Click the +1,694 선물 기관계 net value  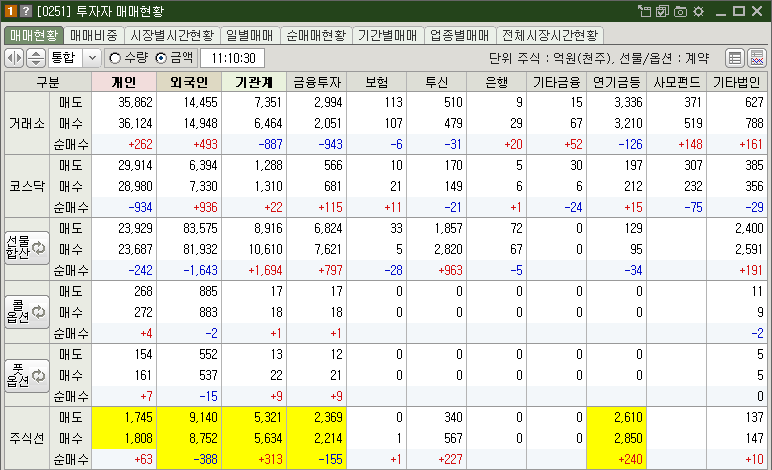point(265,270)
